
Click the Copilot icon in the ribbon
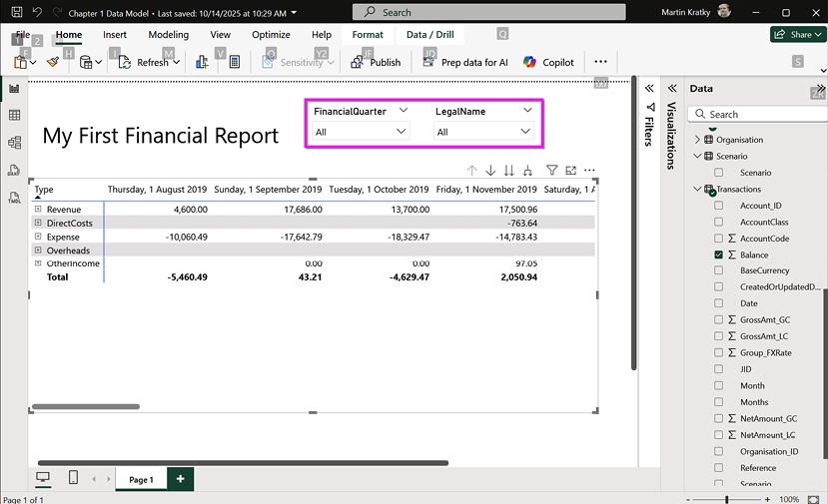point(530,62)
